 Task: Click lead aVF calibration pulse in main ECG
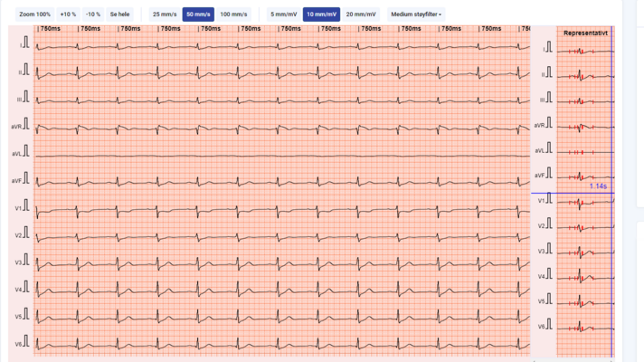[x=26, y=178]
